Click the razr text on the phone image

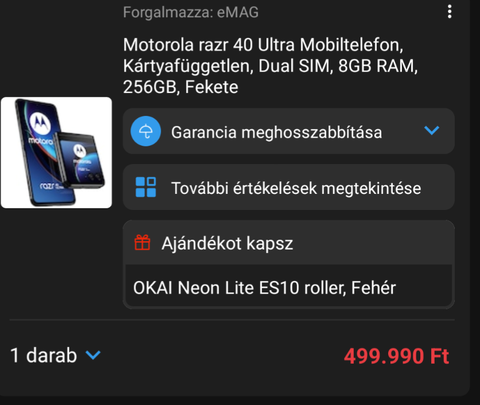[48, 185]
